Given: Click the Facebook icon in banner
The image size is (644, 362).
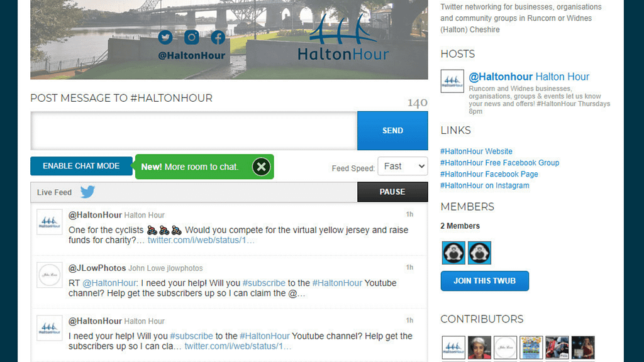Looking at the screenshot, I should click(x=218, y=37).
